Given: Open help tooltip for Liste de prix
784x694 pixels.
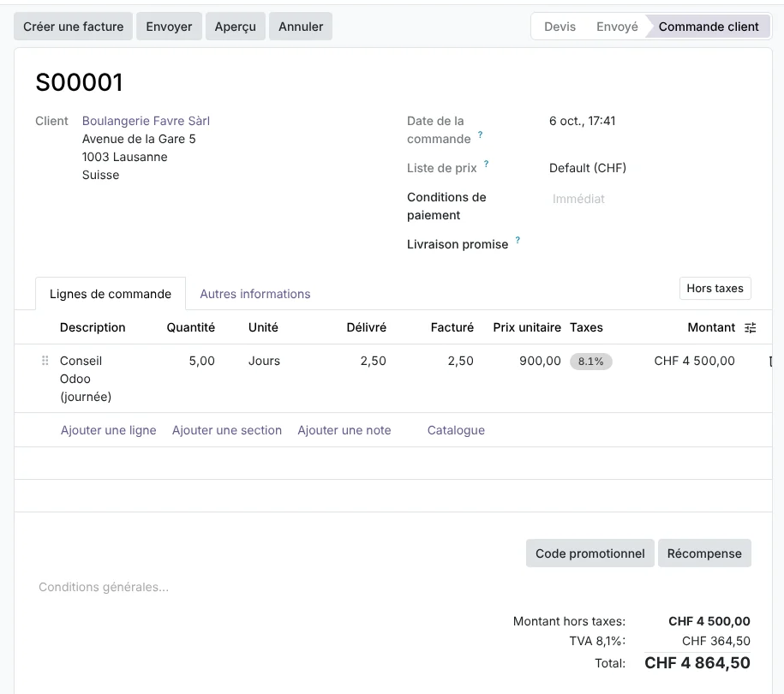Looking at the screenshot, I should point(486,164).
